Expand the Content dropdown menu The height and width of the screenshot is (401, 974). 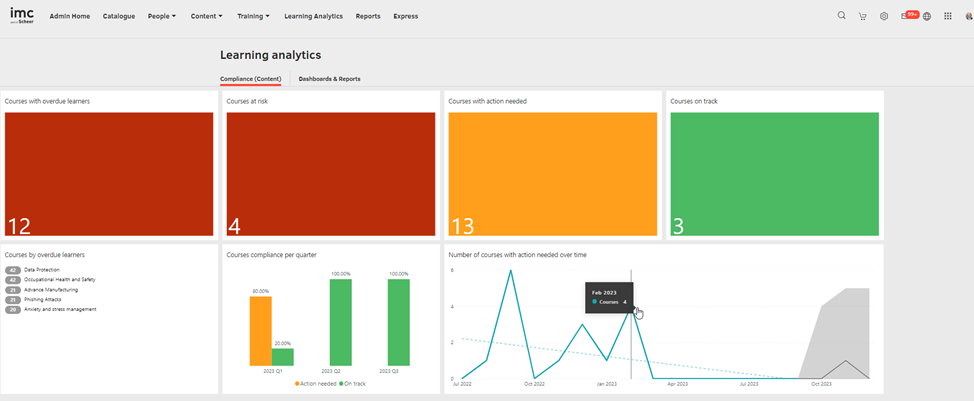tap(206, 16)
